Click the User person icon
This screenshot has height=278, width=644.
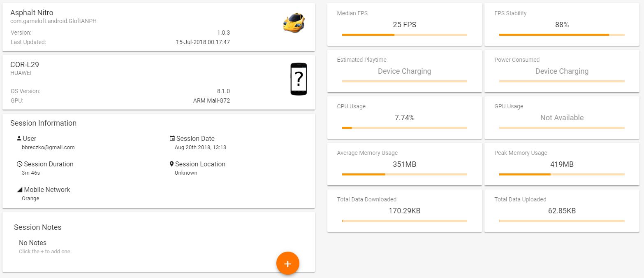pos(19,138)
